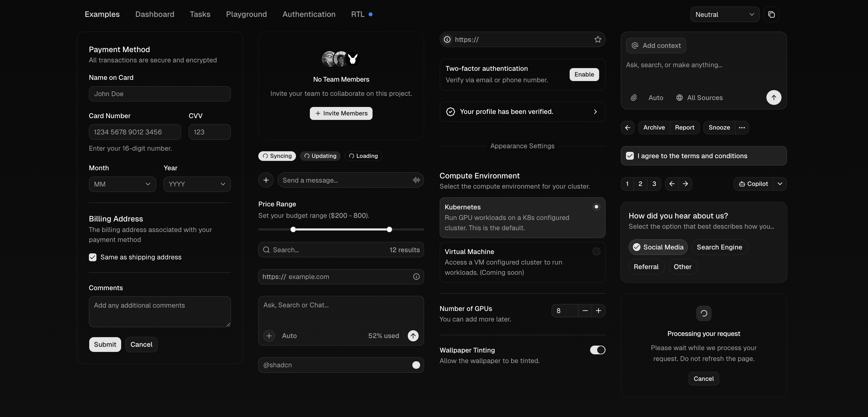Open the Neutral theme dropdown

click(x=725, y=14)
